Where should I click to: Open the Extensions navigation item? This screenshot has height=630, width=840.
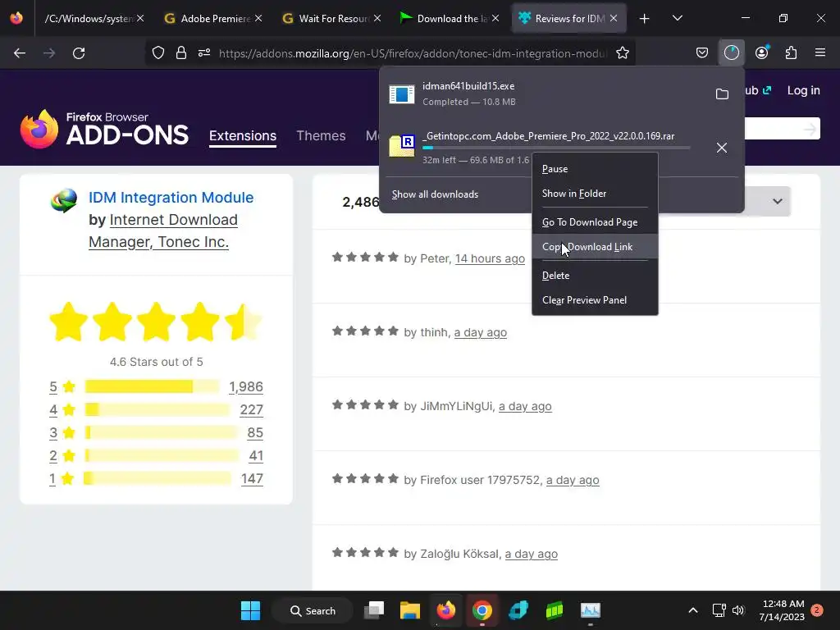[x=243, y=135]
